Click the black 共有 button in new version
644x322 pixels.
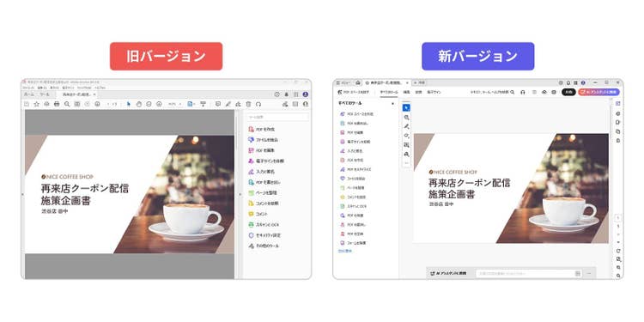[568, 93]
